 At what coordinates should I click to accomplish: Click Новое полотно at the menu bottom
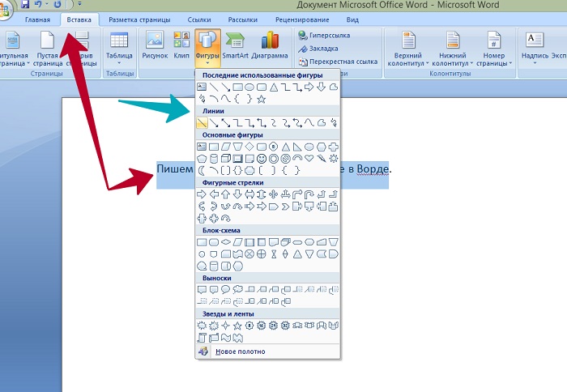pyautogui.click(x=267, y=352)
